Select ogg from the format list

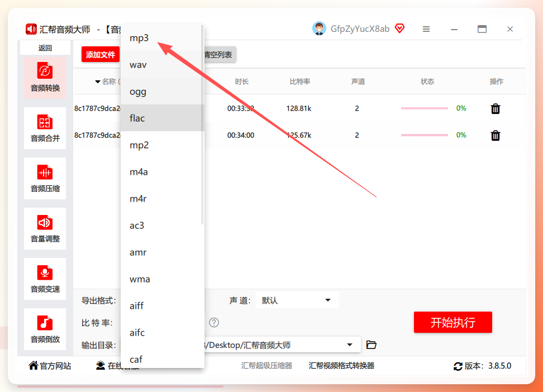click(161, 92)
